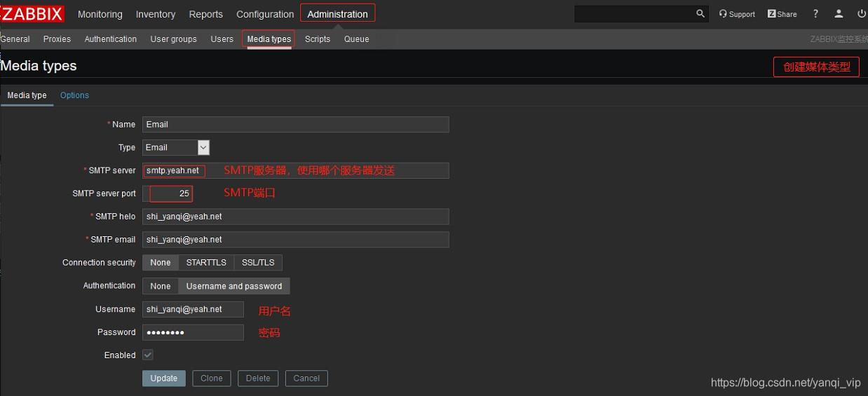Select STARTTLS connection security

(206, 263)
